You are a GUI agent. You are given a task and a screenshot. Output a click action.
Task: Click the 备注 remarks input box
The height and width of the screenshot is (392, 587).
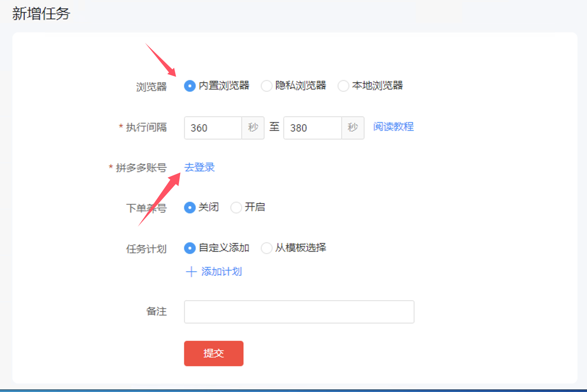(299, 312)
